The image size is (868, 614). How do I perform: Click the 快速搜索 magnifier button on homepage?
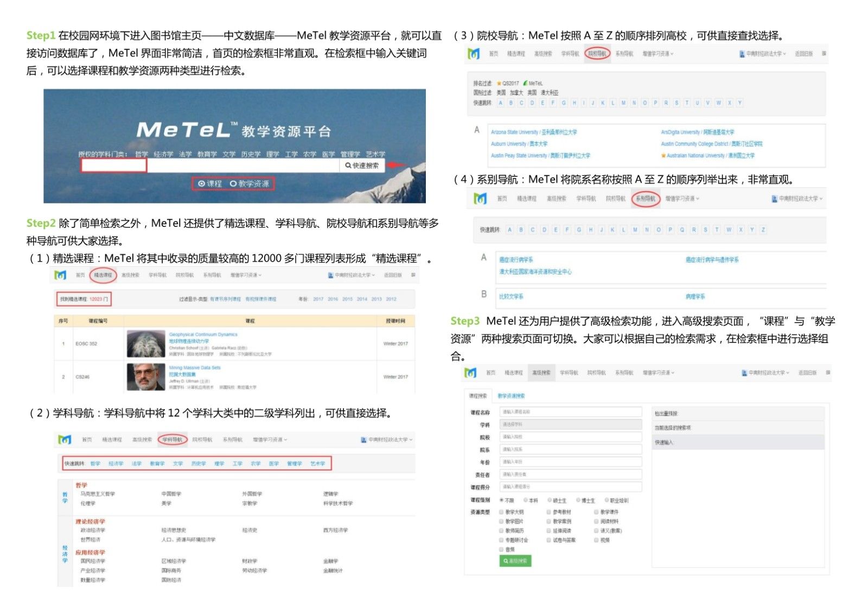pos(362,166)
